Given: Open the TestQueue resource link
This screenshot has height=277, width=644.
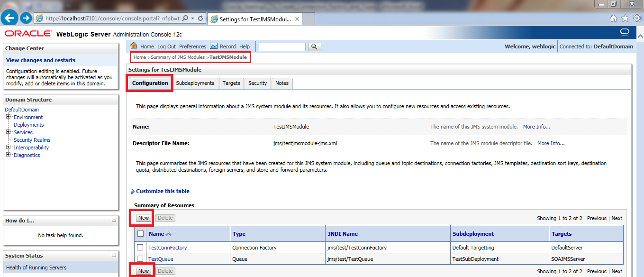Looking at the screenshot, I should (x=161, y=259).
